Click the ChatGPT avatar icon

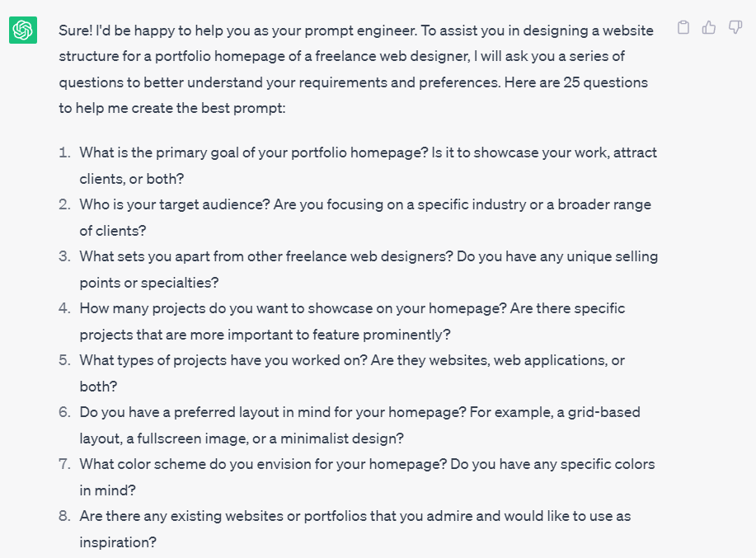pyautogui.click(x=23, y=30)
